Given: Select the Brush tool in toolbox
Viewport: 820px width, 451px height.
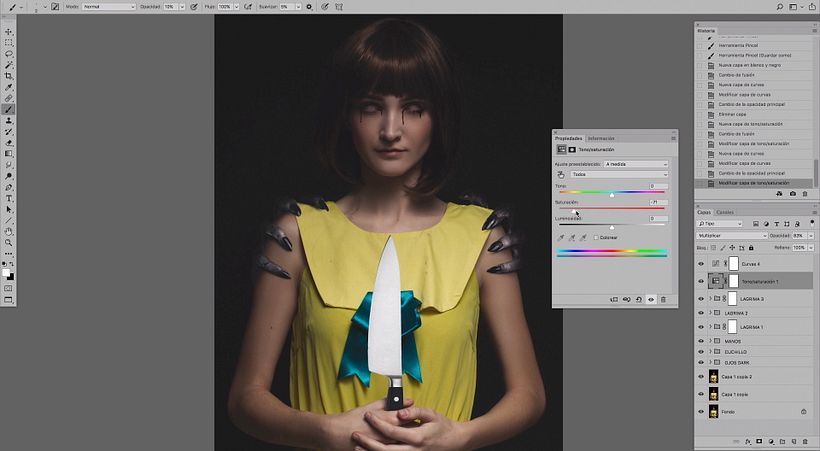Looking at the screenshot, I should click(x=8, y=109).
